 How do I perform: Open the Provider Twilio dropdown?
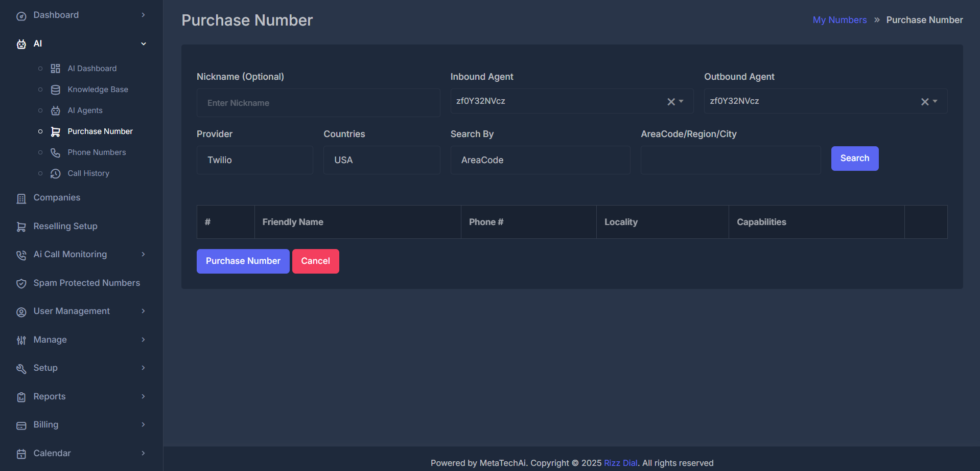point(254,160)
